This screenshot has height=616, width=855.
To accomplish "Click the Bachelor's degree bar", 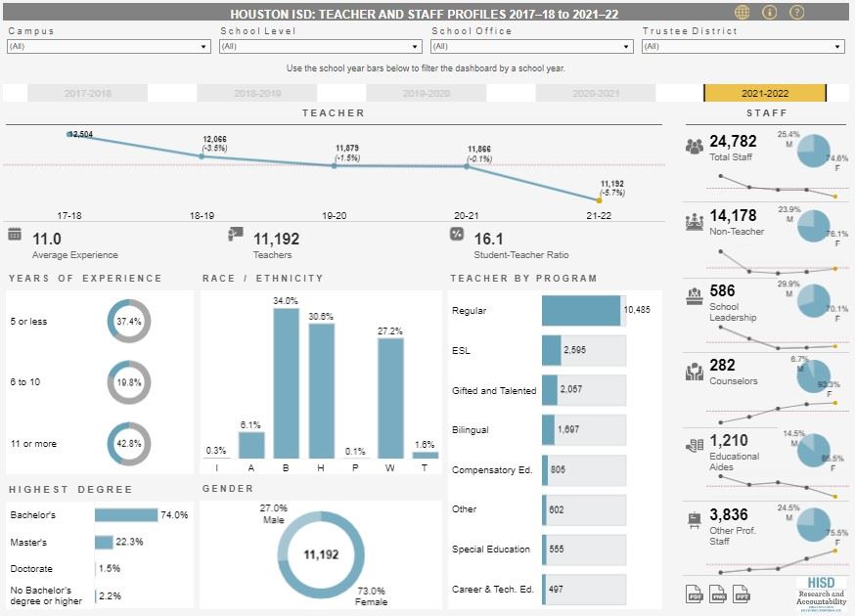I will (x=126, y=515).
